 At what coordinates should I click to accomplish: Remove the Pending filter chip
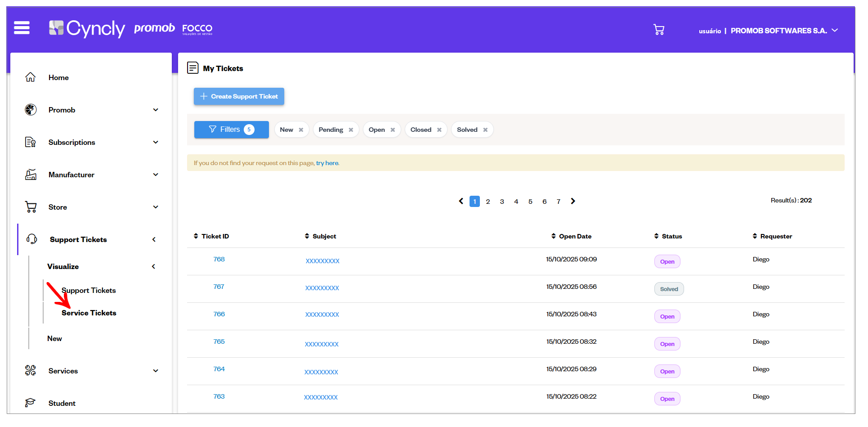351,130
